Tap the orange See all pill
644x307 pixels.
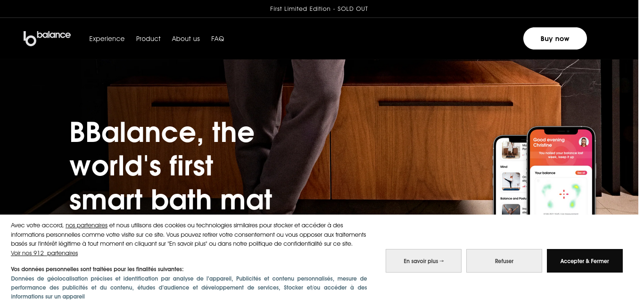(x=581, y=173)
